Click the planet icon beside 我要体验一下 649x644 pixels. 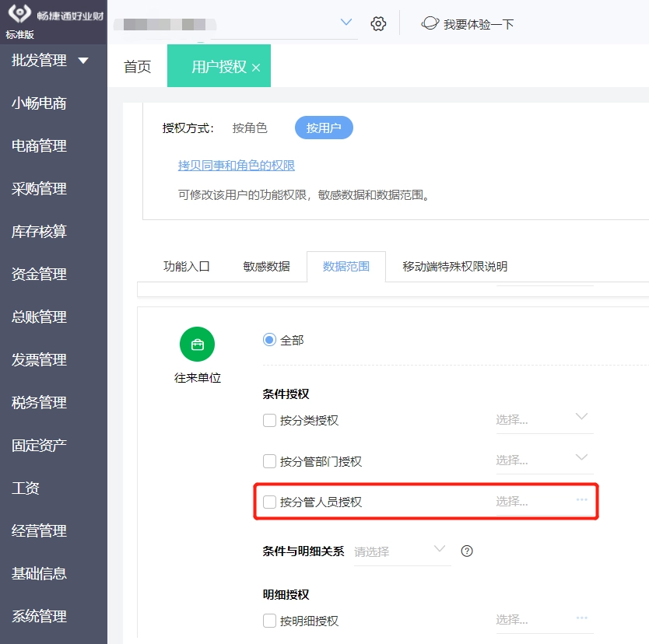(x=430, y=23)
